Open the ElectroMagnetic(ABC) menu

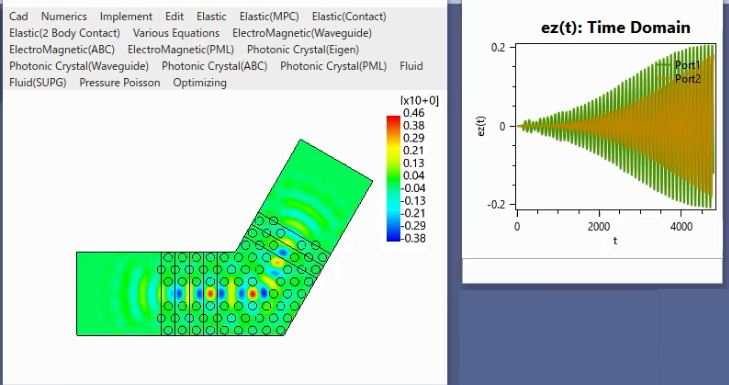(62, 49)
